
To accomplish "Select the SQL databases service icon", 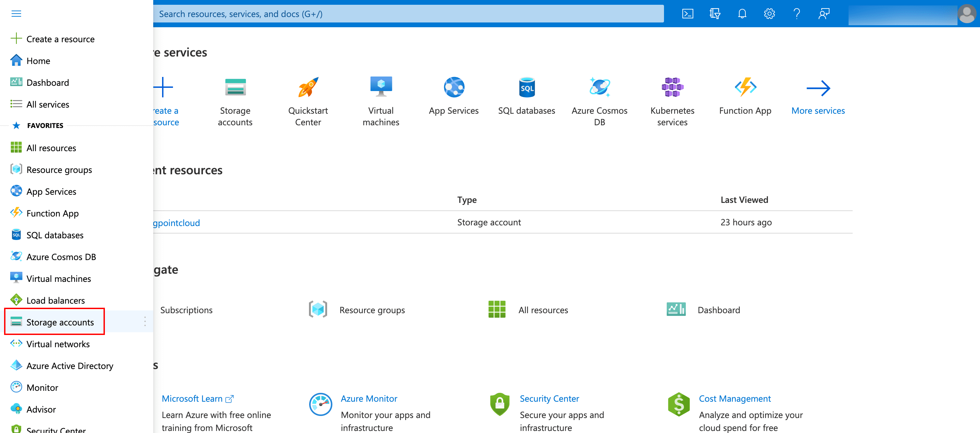I will [526, 87].
